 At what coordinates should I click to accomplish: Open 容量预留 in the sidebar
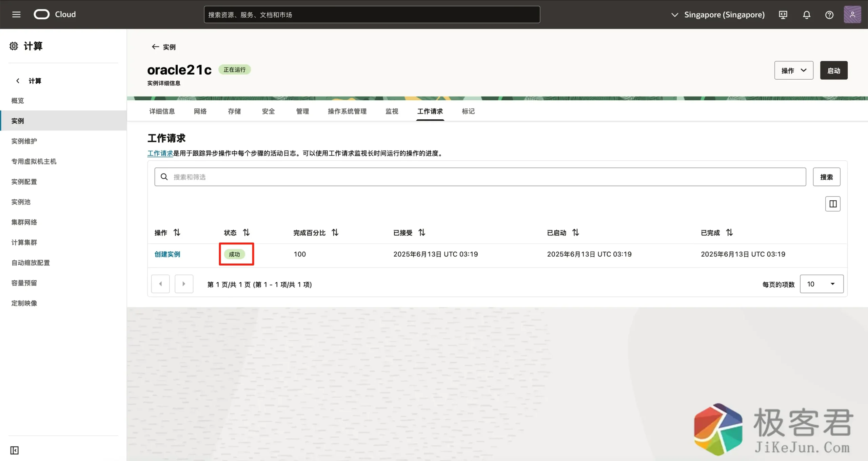point(63,283)
